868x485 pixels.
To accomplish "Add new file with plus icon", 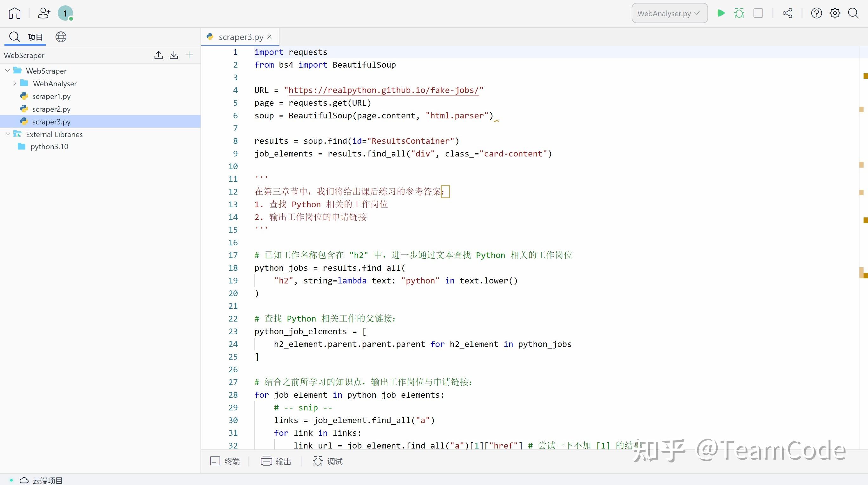I will click(x=189, y=55).
